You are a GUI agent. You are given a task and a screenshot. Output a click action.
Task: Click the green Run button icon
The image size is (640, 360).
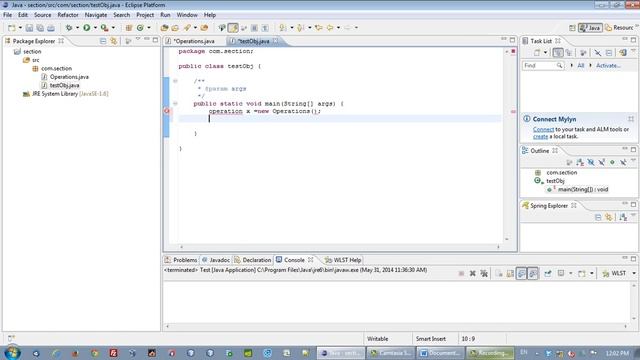[87, 28]
